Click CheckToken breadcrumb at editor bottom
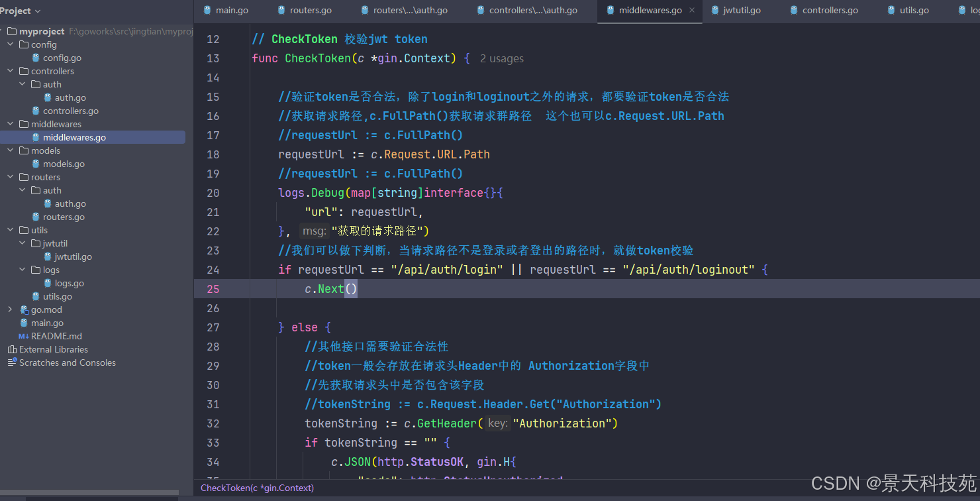The image size is (980, 501). pyautogui.click(x=258, y=488)
